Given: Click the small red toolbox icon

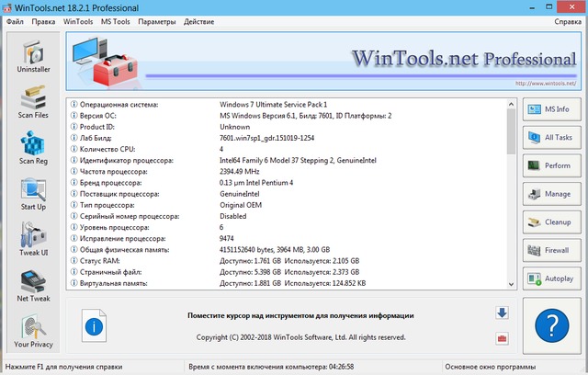Looking at the screenshot, I should click(x=502, y=339).
